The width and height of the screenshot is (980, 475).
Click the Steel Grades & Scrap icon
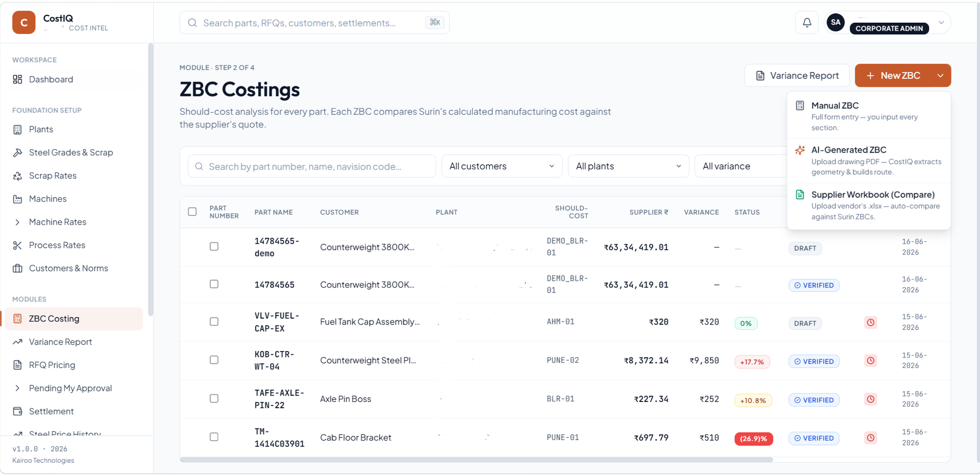[x=17, y=153]
